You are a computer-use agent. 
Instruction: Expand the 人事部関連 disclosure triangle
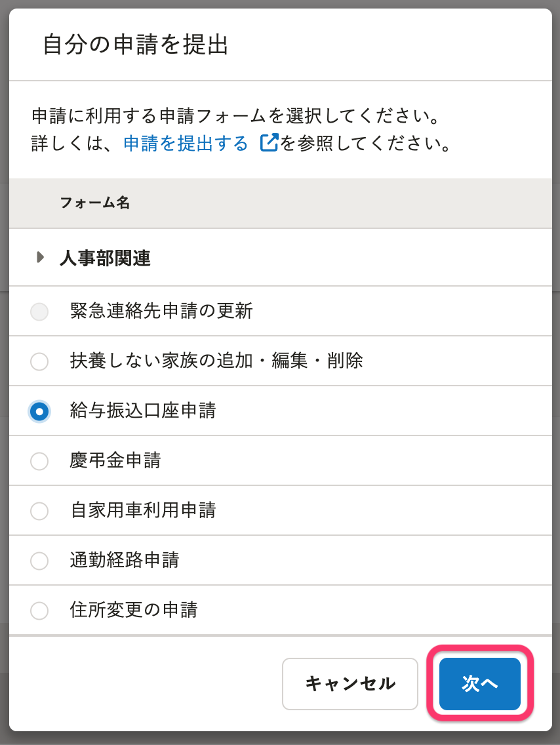(41, 258)
